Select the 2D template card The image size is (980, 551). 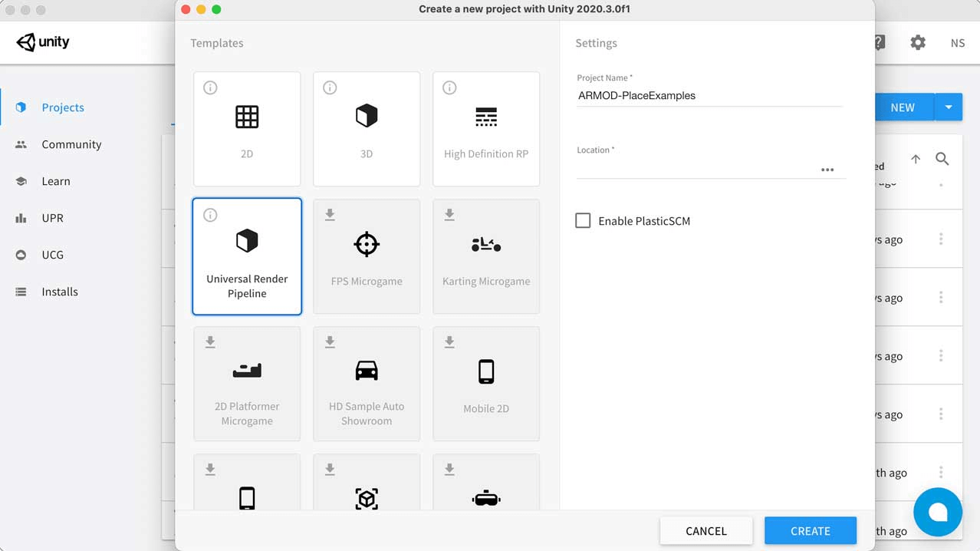coord(247,129)
